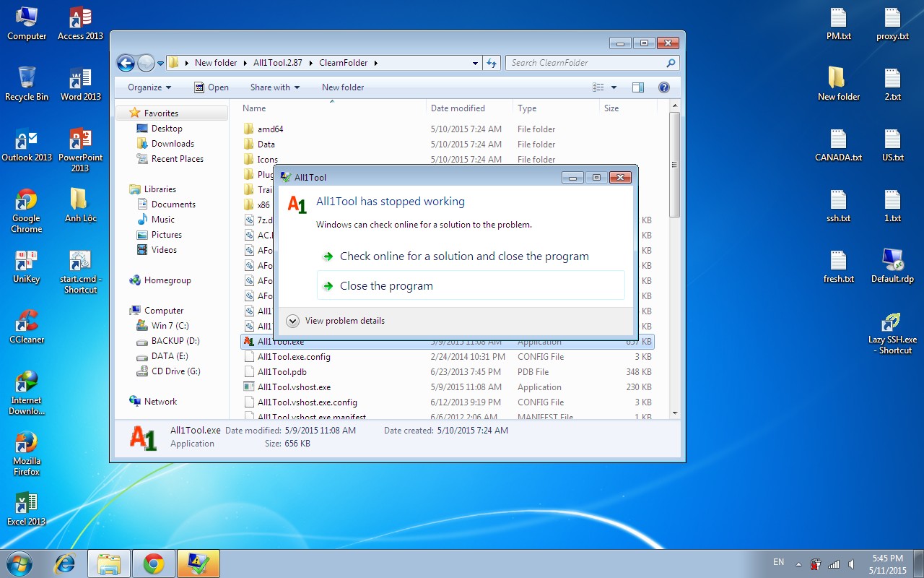Select the UniKey desktop shortcut
This screenshot has height=578, width=924.
pos(27,266)
